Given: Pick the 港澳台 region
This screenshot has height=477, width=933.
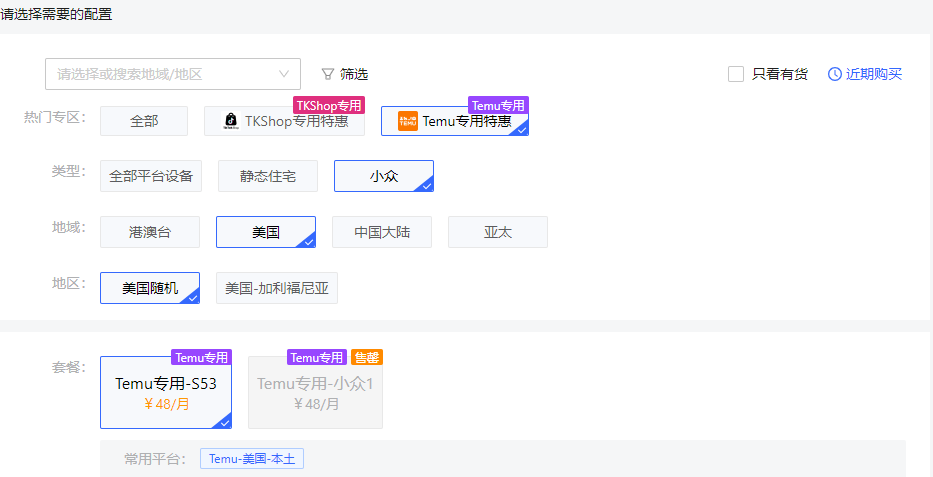Looking at the screenshot, I should 150,232.
